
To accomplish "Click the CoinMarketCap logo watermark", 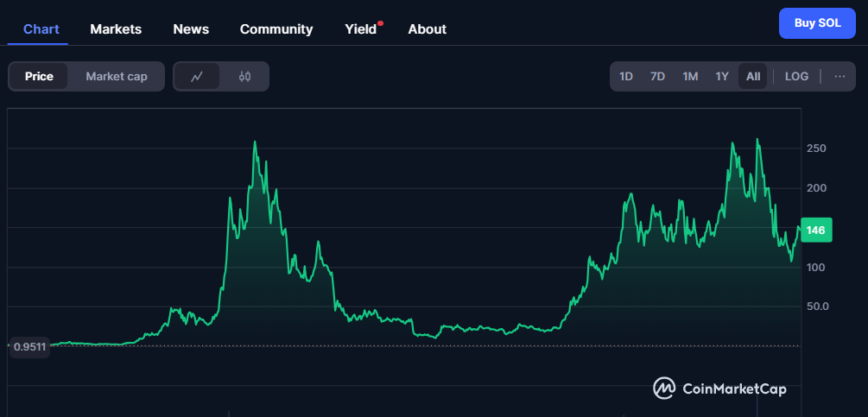I will (719, 389).
